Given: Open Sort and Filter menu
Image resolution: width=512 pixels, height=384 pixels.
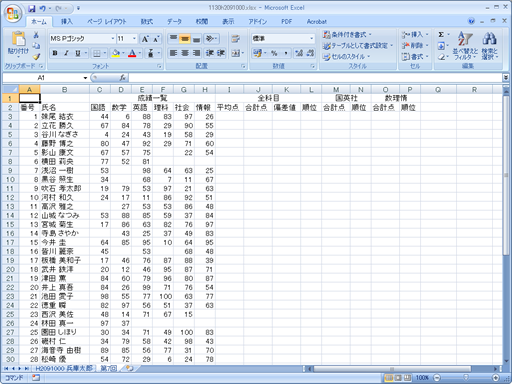Looking at the screenshot, I should tap(465, 46).
